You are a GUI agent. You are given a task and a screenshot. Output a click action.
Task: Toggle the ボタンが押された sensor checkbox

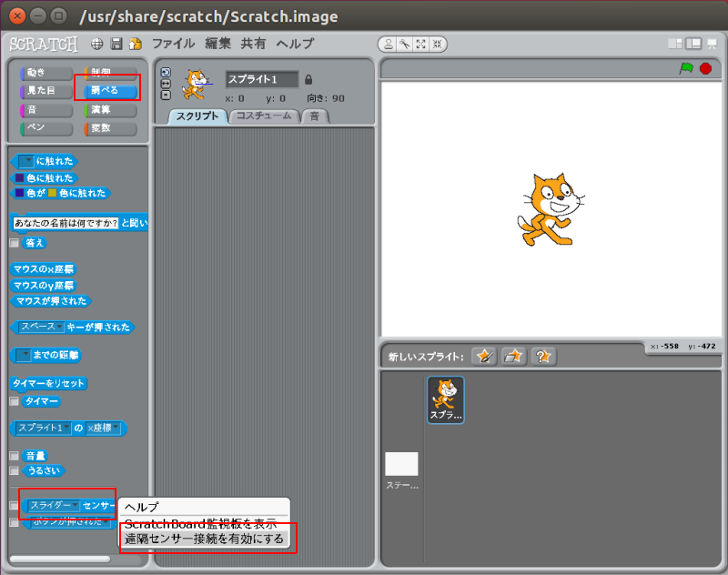[x=14, y=522]
